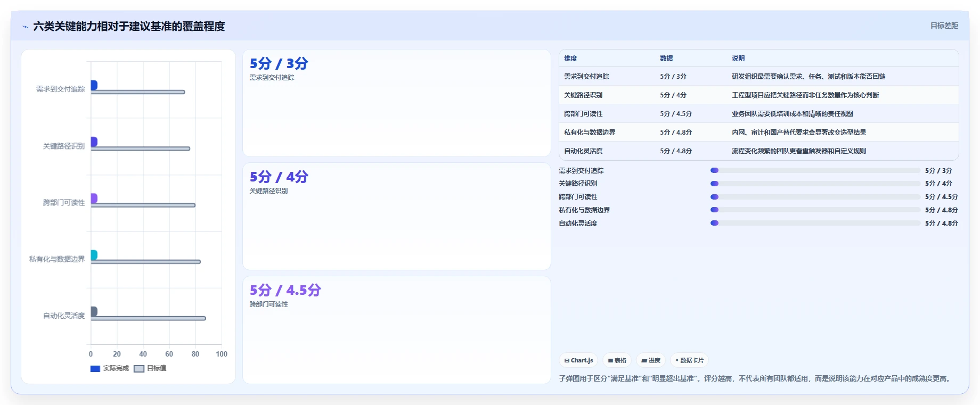This screenshot has height=405, width=980.
Task: Click the 5分 / 4.5分 value beside the progress bar
Action: 941,197
